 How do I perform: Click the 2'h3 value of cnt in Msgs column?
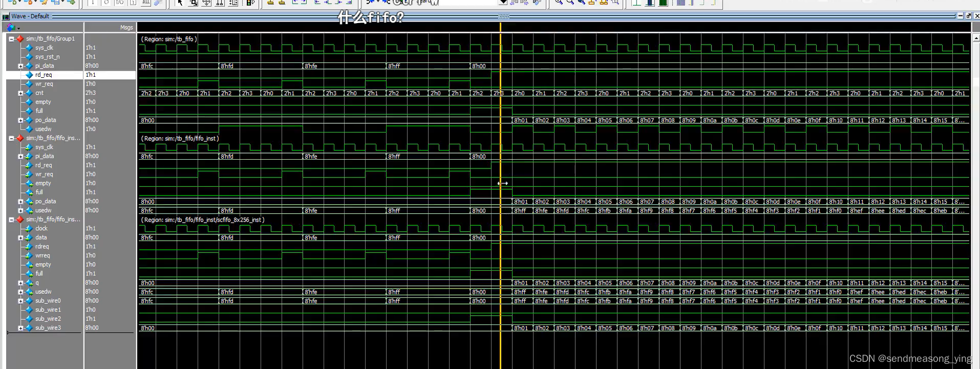point(91,93)
